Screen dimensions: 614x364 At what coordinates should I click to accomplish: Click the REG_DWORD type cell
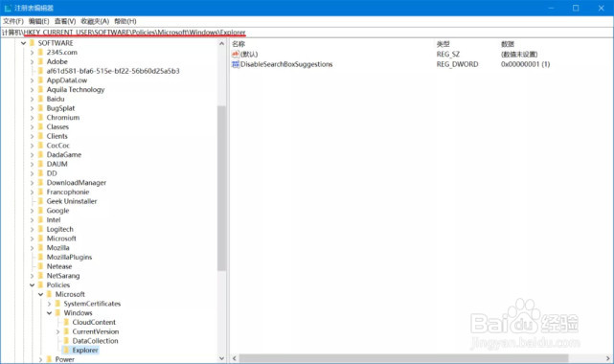coord(457,64)
